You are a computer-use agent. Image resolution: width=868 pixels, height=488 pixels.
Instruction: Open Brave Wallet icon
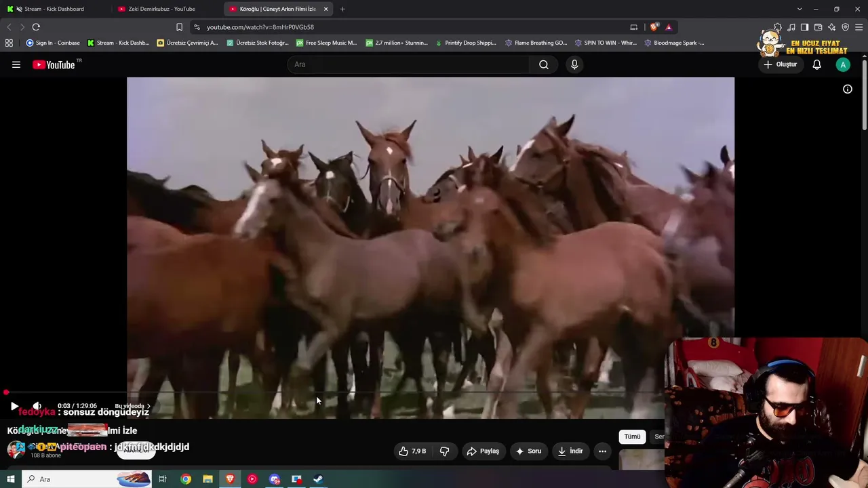(818, 27)
